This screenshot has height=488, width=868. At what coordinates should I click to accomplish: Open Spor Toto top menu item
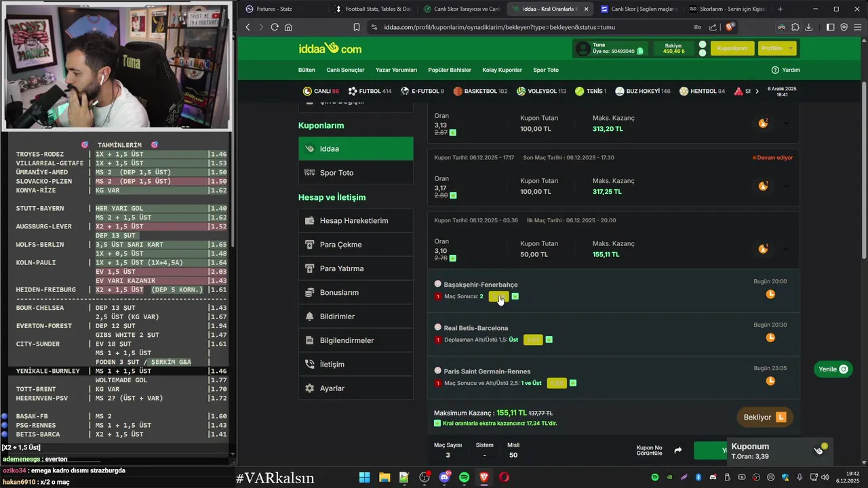click(x=546, y=70)
